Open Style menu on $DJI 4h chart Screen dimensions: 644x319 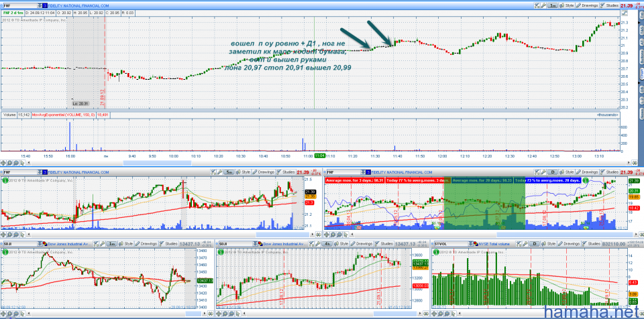341,244
